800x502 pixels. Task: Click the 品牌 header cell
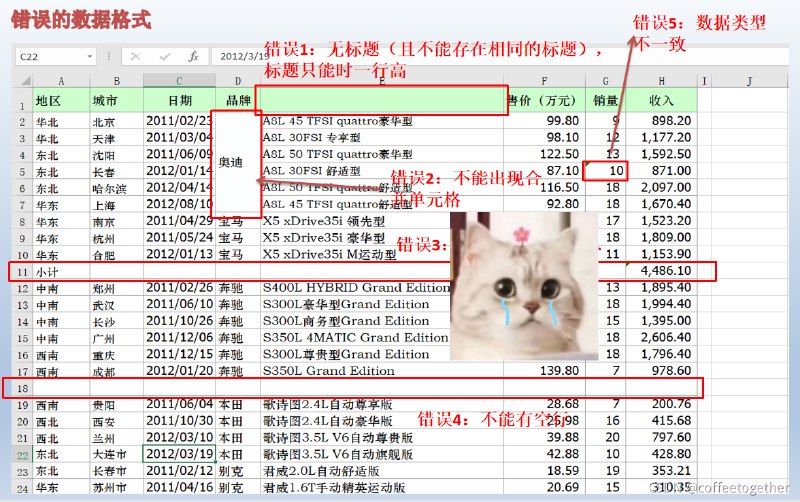(x=238, y=100)
